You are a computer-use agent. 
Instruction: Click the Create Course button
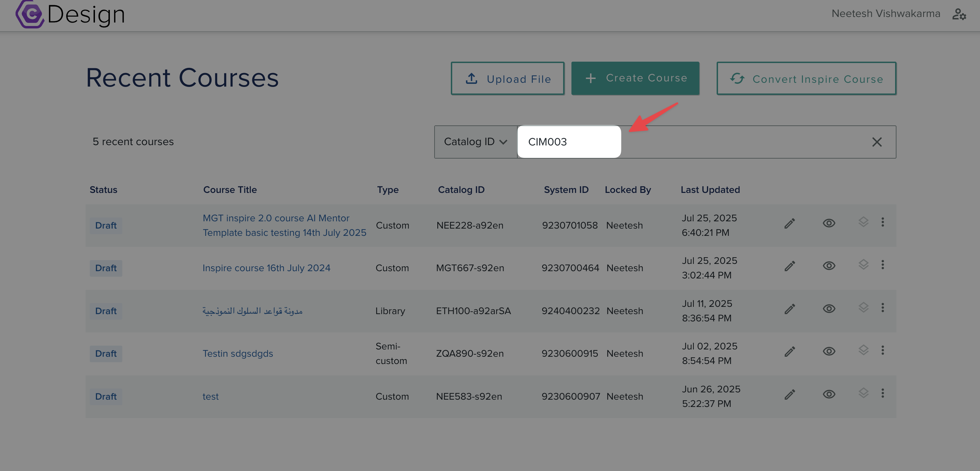click(635, 78)
